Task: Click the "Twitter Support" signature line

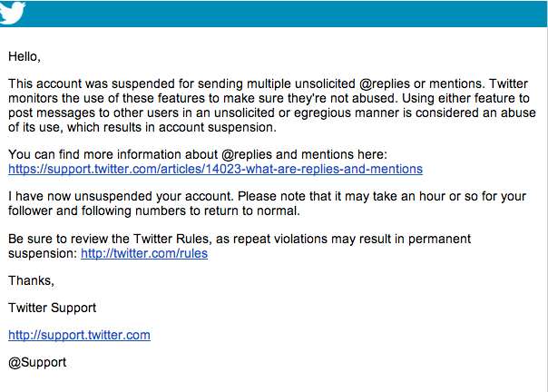Action: tap(53, 308)
